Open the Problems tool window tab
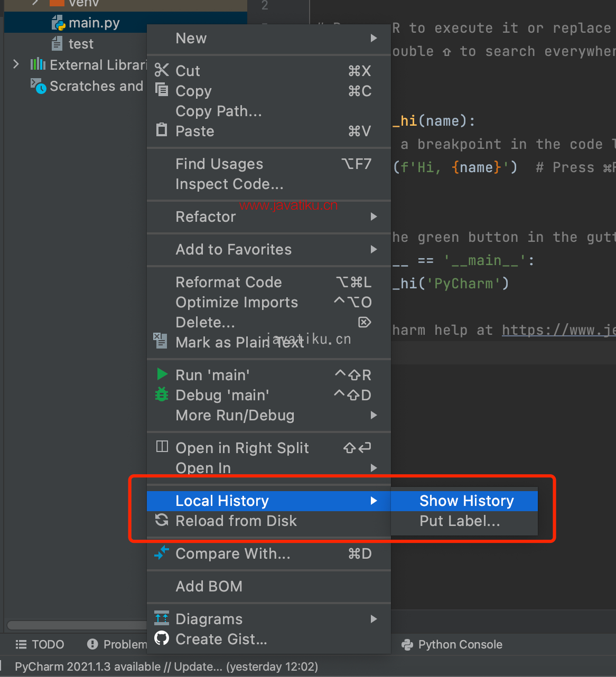This screenshot has height=677, width=616. (117, 644)
